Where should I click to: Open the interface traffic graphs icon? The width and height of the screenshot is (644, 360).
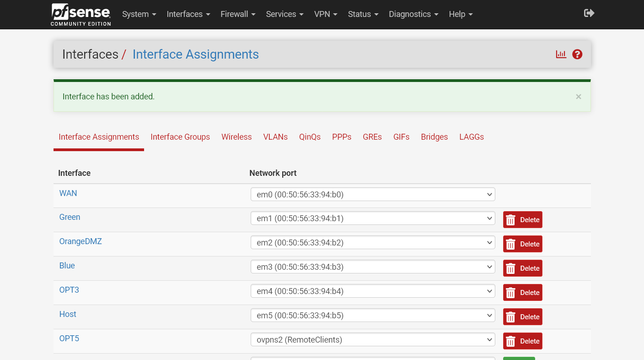click(x=561, y=54)
